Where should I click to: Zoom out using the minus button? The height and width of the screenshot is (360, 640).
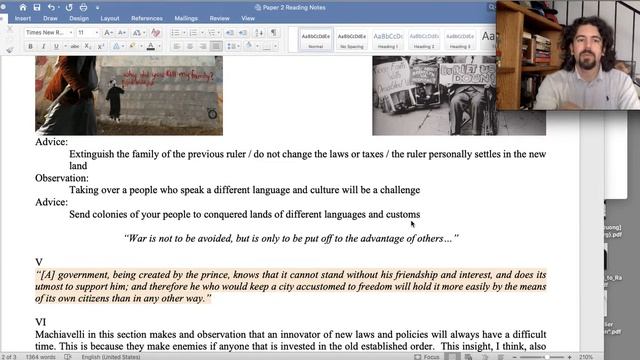coord(514,357)
